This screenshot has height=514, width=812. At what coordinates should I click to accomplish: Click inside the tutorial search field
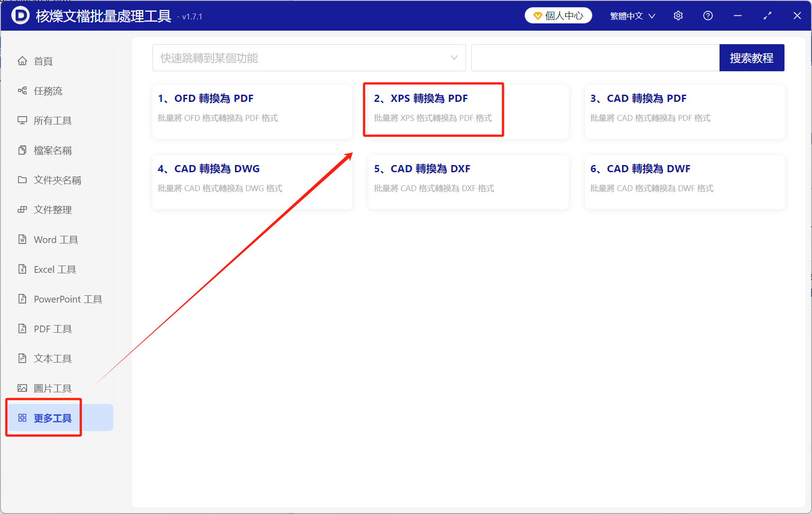click(x=595, y=58)
